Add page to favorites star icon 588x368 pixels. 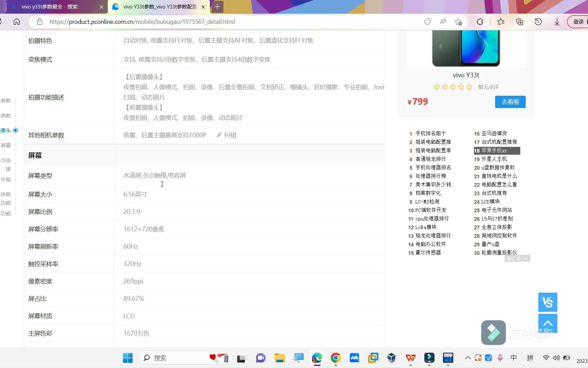pyautogui.click(x=458, y=22)
